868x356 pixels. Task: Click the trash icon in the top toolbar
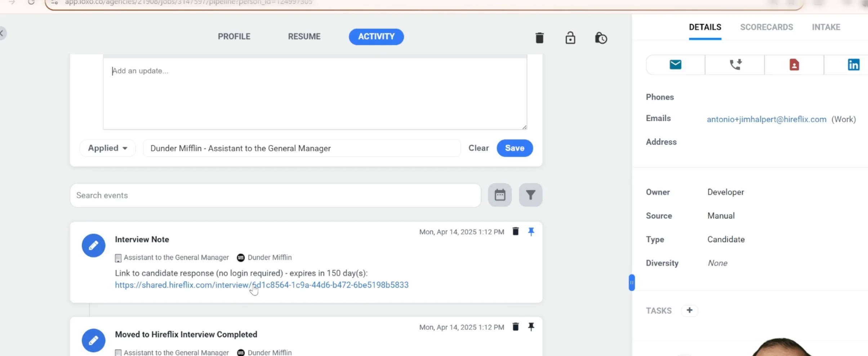539,38
